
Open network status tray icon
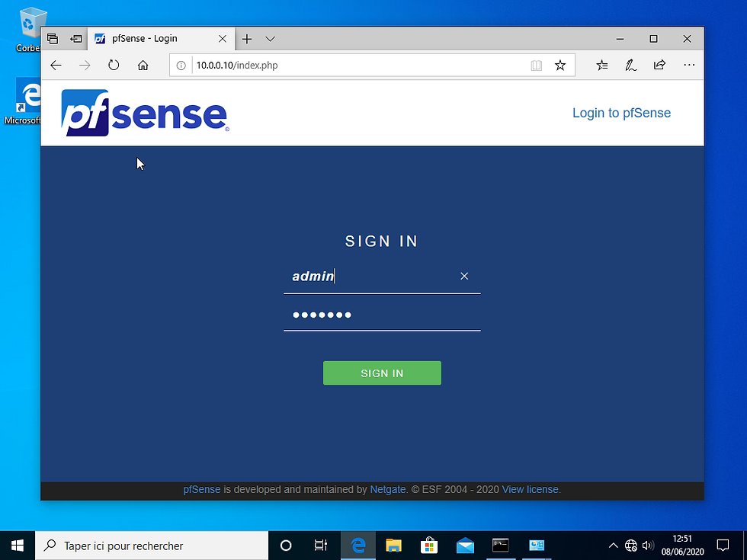(631, 546)
